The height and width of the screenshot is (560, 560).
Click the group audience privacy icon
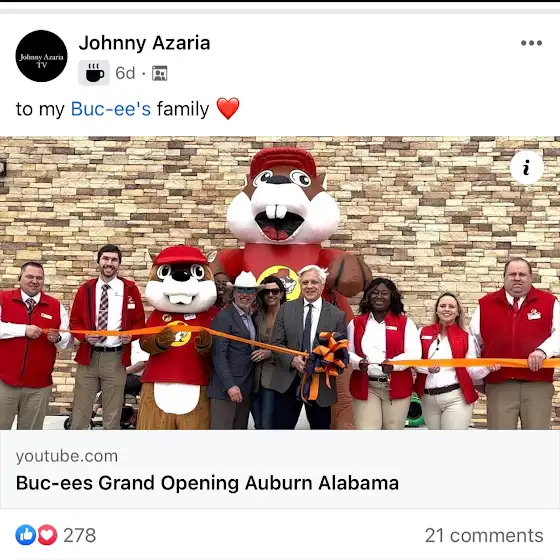click(160, 73)
